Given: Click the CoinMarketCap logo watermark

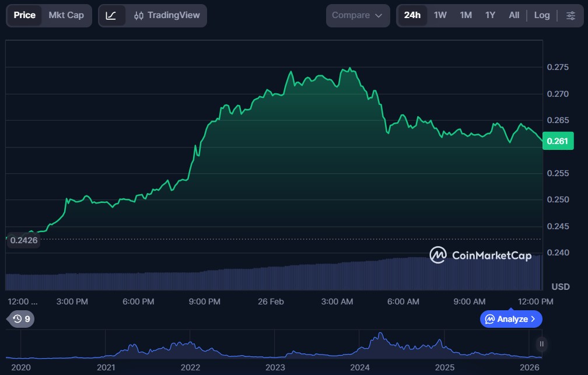Looking at the screenshot, I should click(x=480, y=255).
